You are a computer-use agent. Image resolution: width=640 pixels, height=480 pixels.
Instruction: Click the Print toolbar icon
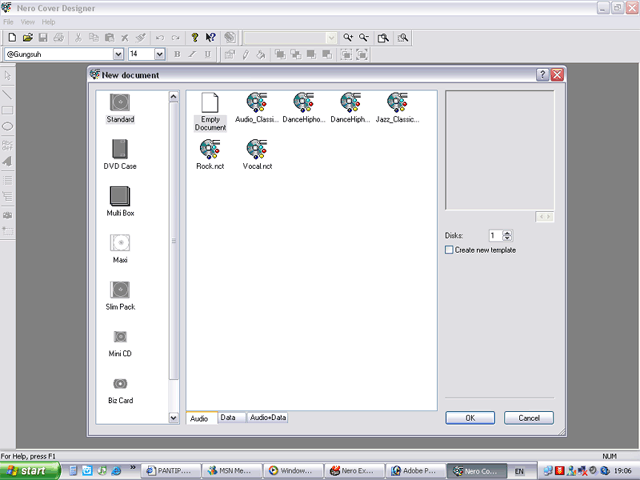tap(59, 38)
